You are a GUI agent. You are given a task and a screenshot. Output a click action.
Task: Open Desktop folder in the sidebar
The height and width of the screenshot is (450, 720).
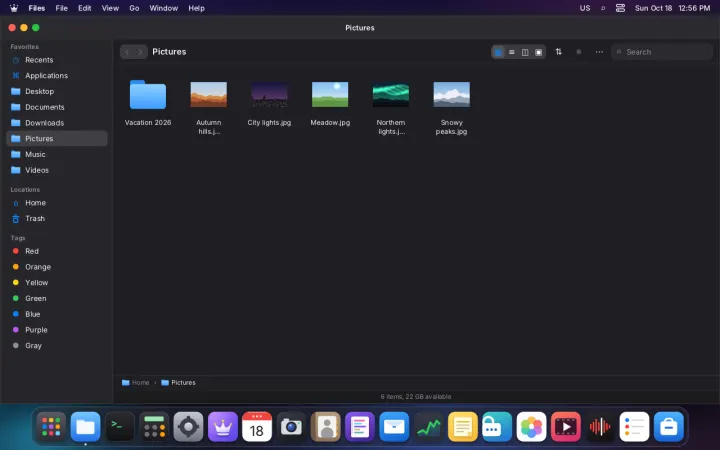click(x=57, y=91)
